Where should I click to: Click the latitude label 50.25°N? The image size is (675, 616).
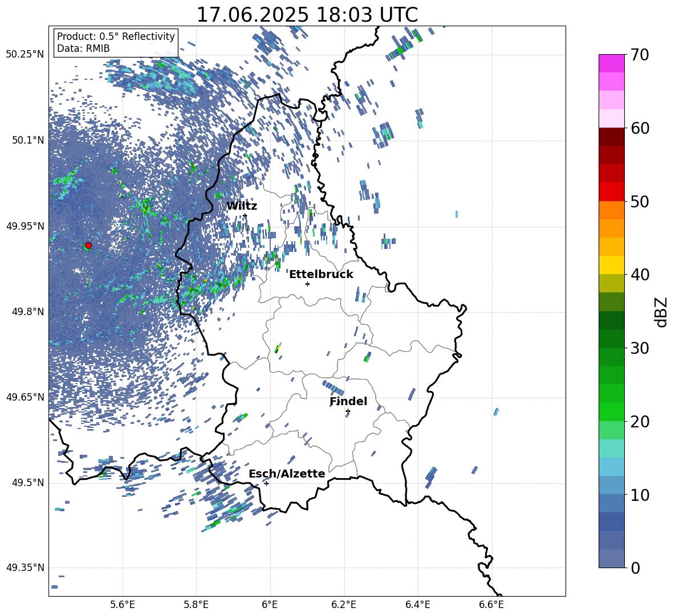click(x=25, y=55)
